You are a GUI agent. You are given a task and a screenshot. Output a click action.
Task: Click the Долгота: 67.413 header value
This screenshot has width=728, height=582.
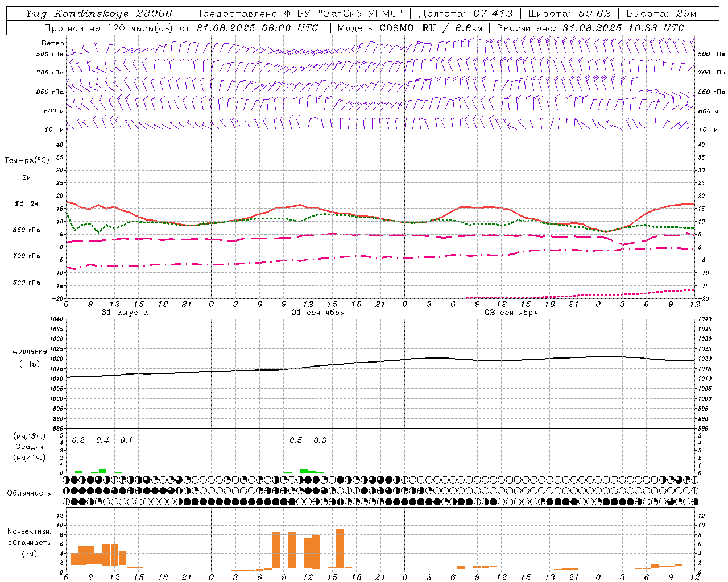click(x=466, y=14)
